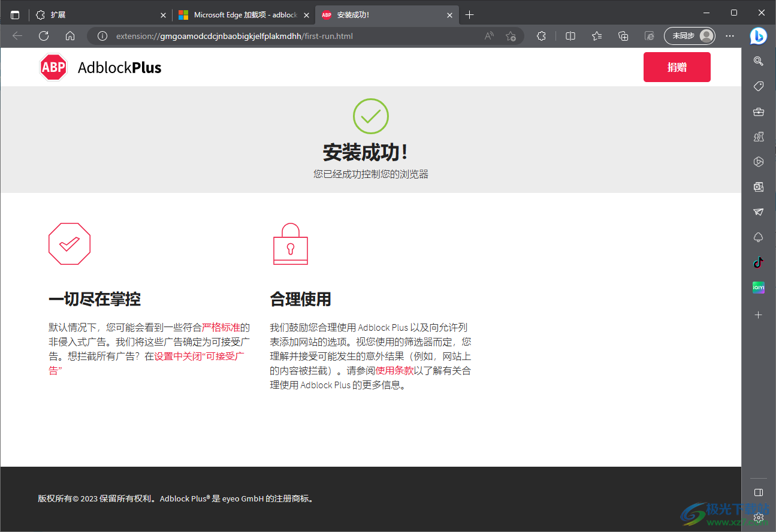Close the 安装成功! tab
This screenshot has width=776, height=532.
(450, 15)
